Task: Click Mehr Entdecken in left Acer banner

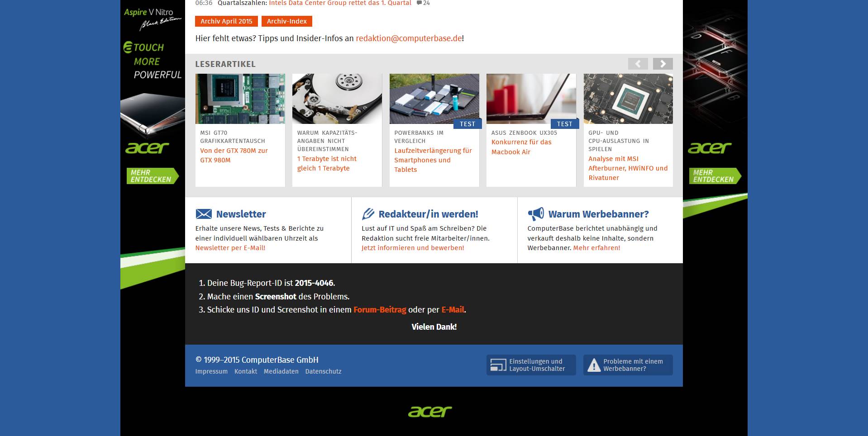Action: pos(153,176)
